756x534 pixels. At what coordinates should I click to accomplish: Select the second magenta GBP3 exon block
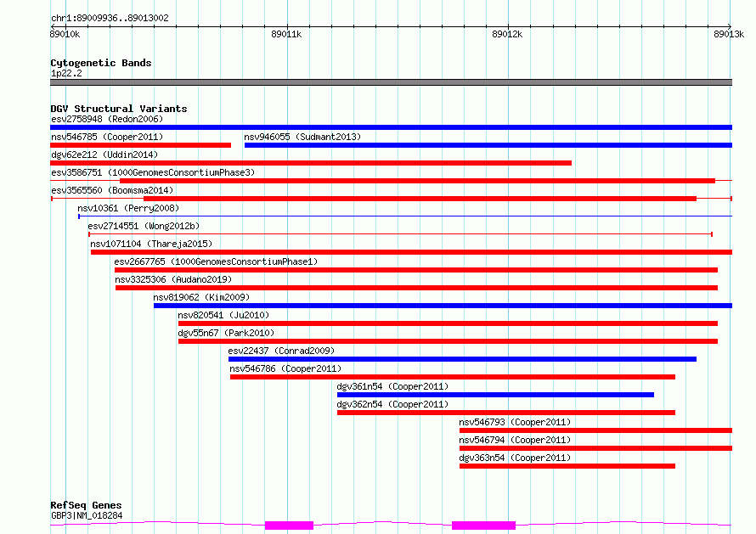tap(483, 526)
